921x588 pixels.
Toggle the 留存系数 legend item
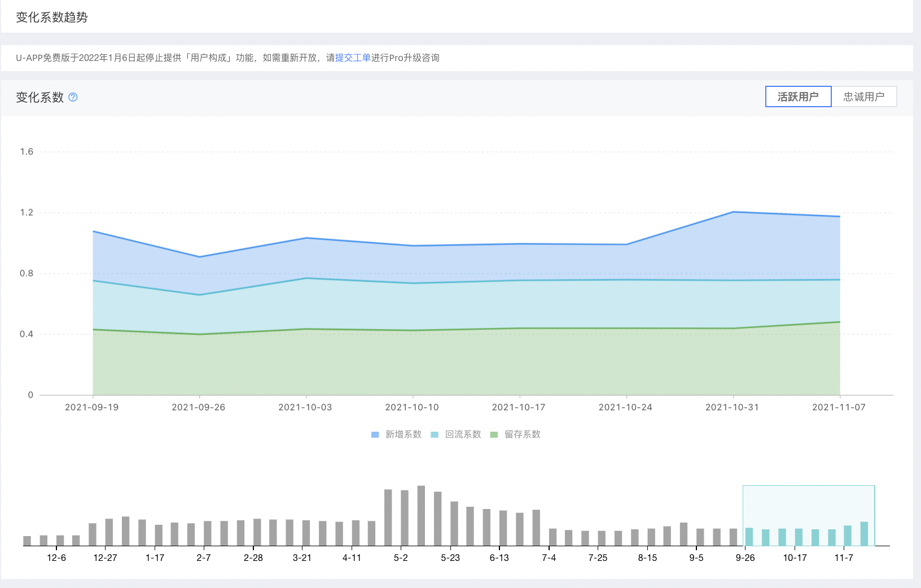click(516, 435)
